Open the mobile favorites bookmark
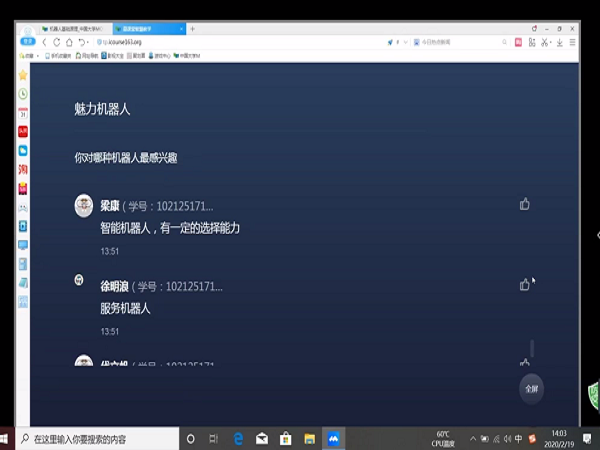 pos(58,56)
